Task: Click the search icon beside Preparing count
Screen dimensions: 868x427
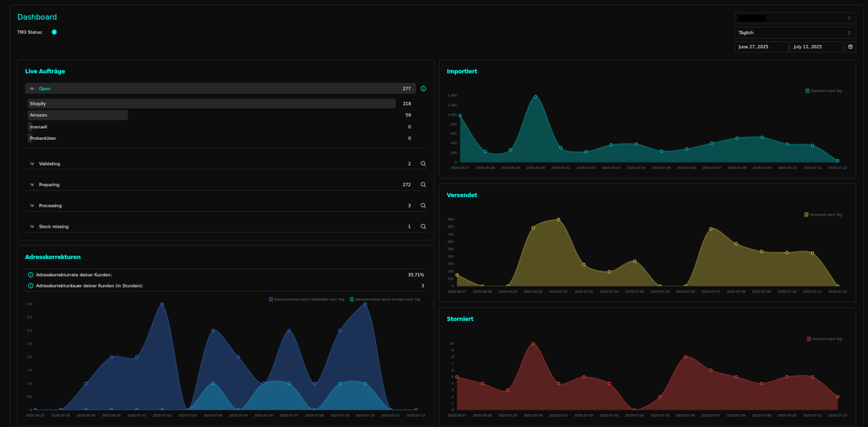Action: (423, 185)
